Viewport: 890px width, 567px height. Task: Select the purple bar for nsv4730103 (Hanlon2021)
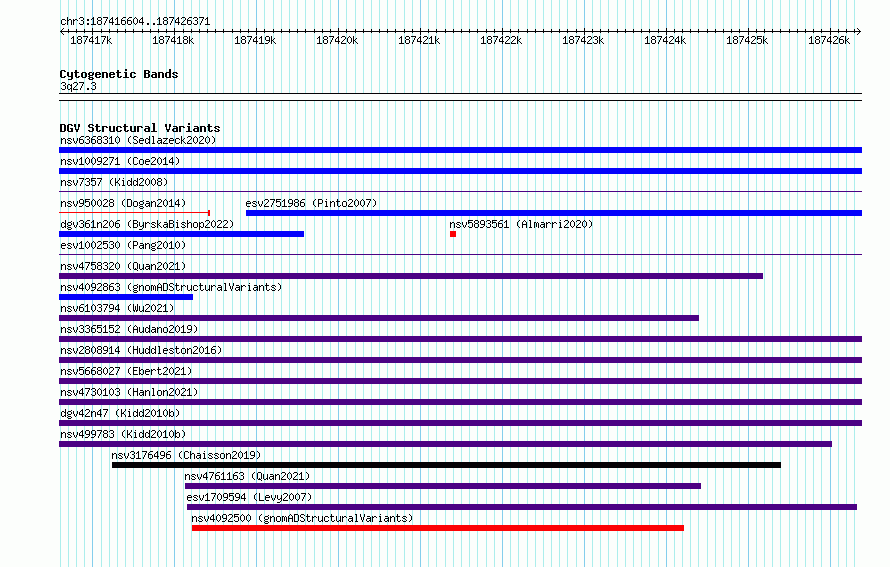pos(460,402)
